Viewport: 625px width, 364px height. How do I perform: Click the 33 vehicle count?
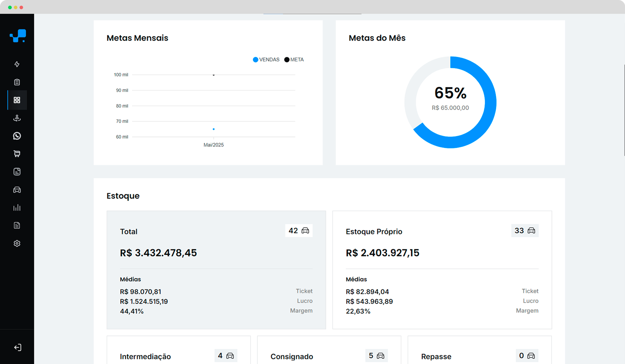pyautogui.click(x=519, y=231)
